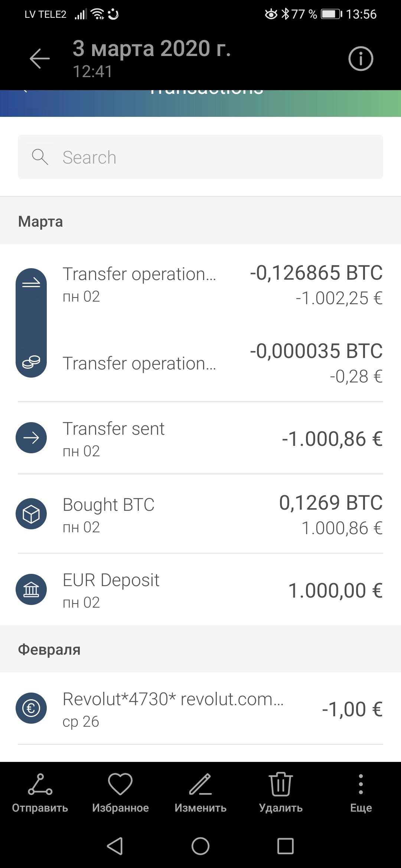Click the Search transactions field
The image size is (401, 868).
pos(200,157)
